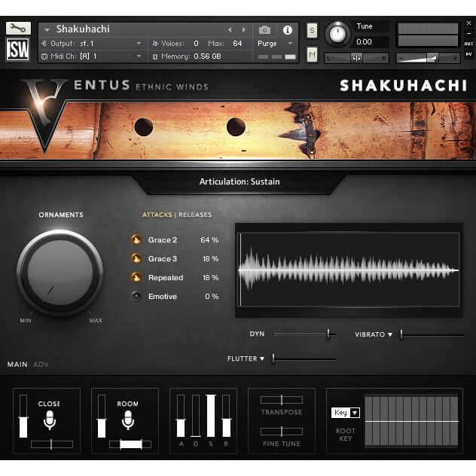Adjust the pan slider between L and R
The image size is (476, 476).
point(356,58)
